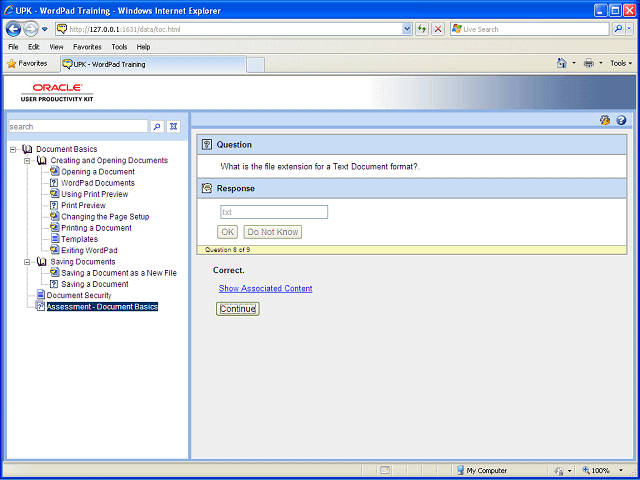
Task: Open the Opening a Document topic
Action: (98, 172)
